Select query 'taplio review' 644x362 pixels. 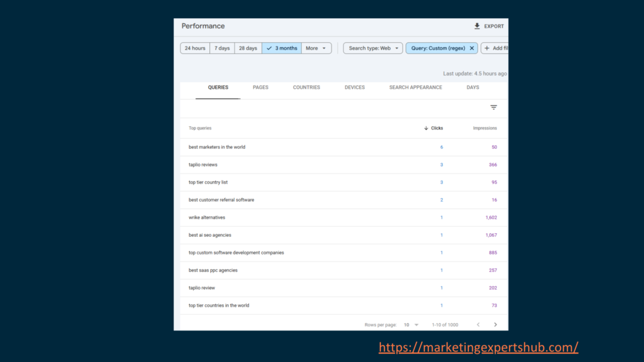(202, 288)
